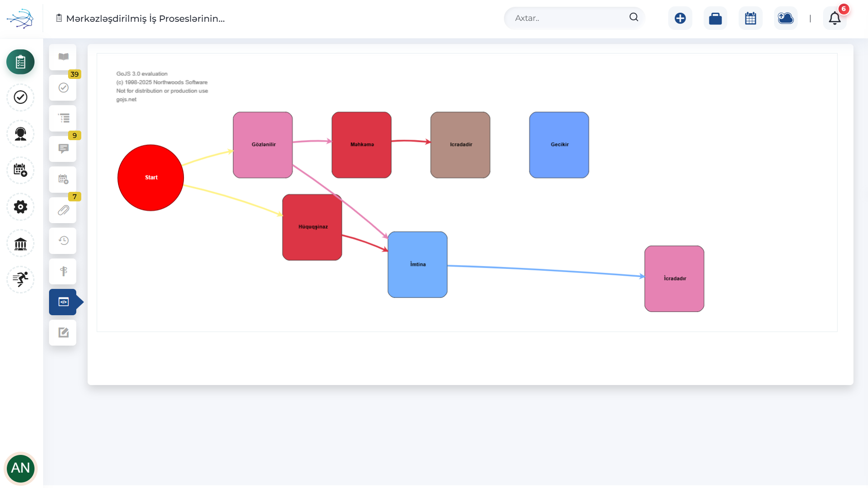Image resolution: width=868 pixels, height=488 pixels.
Task: Open the checkmark circle icon in left sidebar
Action: click(x=20, y=97)
